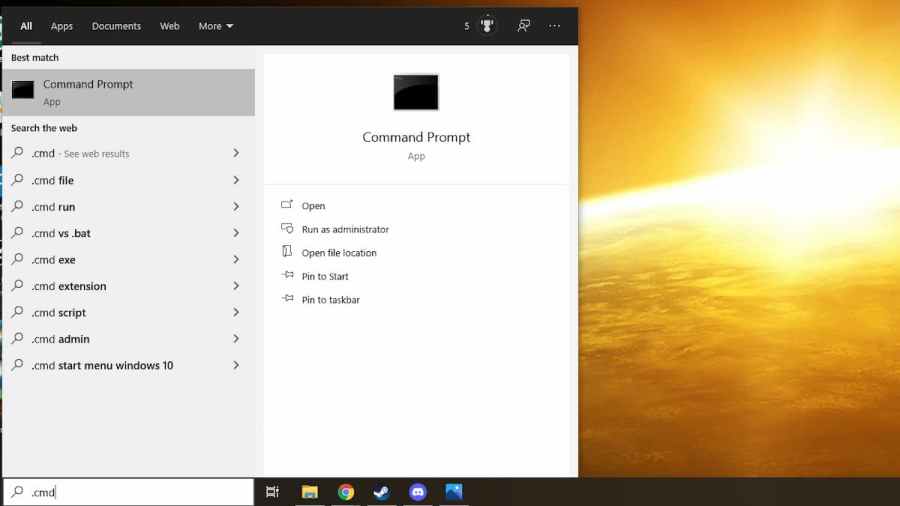The height and width of the screenshot is (506, 900).
Task: Switch to the Web search tab
Action: tap(169, 26)
